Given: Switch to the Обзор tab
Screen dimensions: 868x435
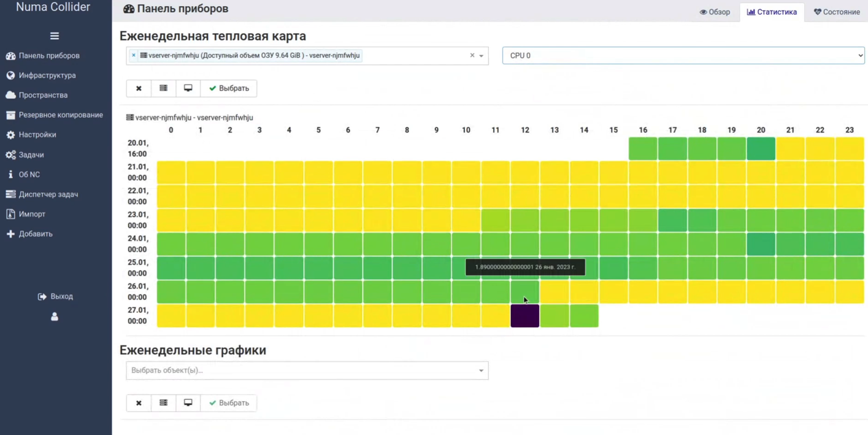Looking at the screenshot, I should pos(715,12).
